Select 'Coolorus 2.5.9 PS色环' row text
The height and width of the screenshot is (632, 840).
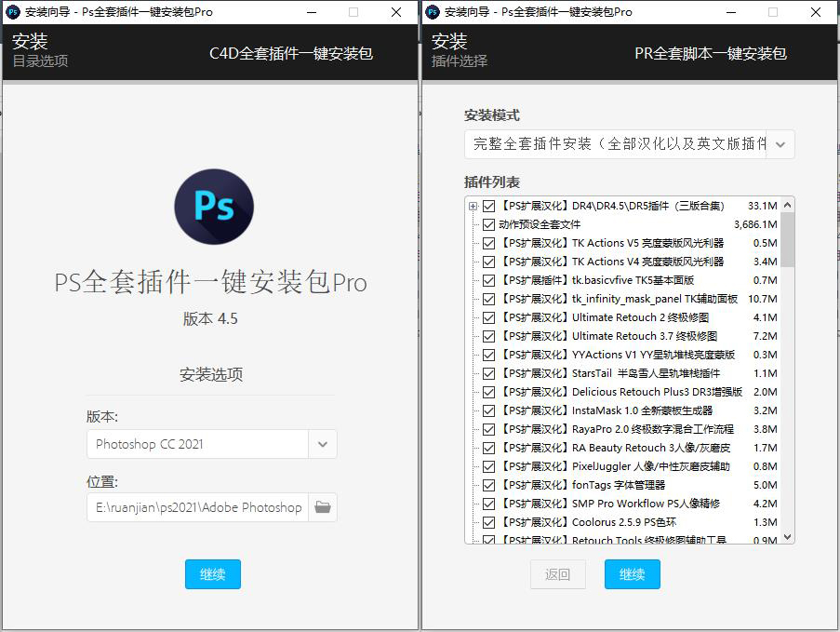[624, 523]
